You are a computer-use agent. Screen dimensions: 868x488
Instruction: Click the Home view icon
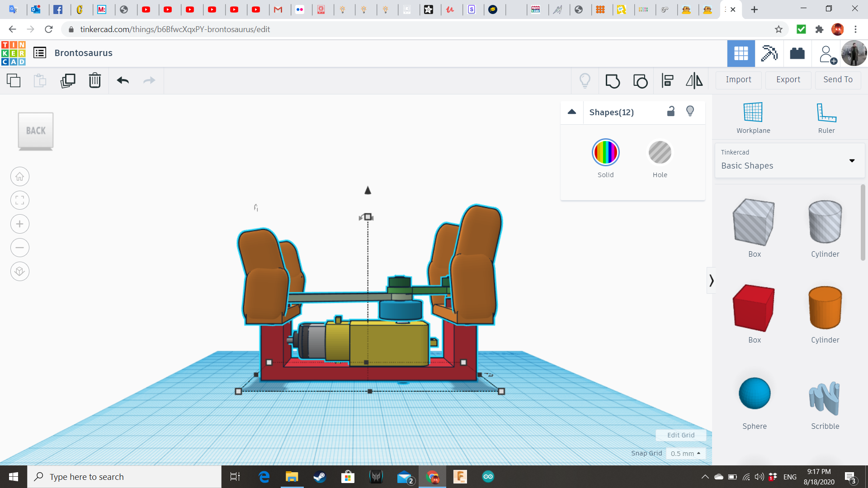coord(20,177)
